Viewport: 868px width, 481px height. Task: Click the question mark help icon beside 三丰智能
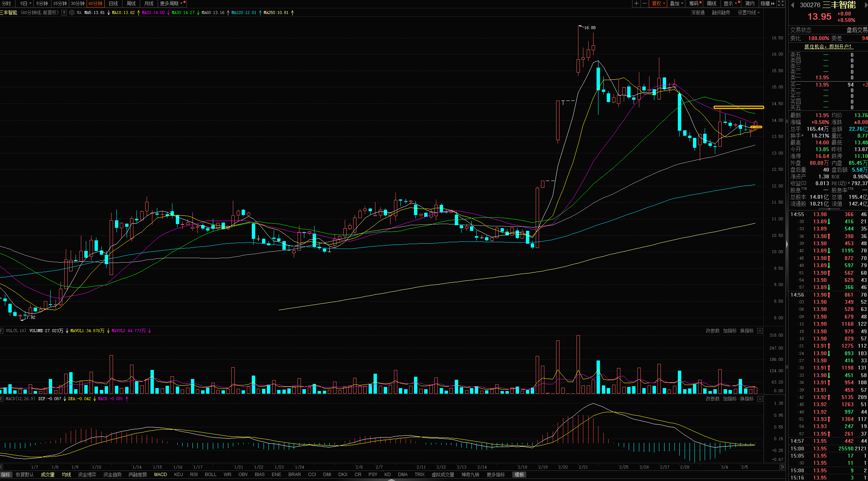[x=64, y=12]
